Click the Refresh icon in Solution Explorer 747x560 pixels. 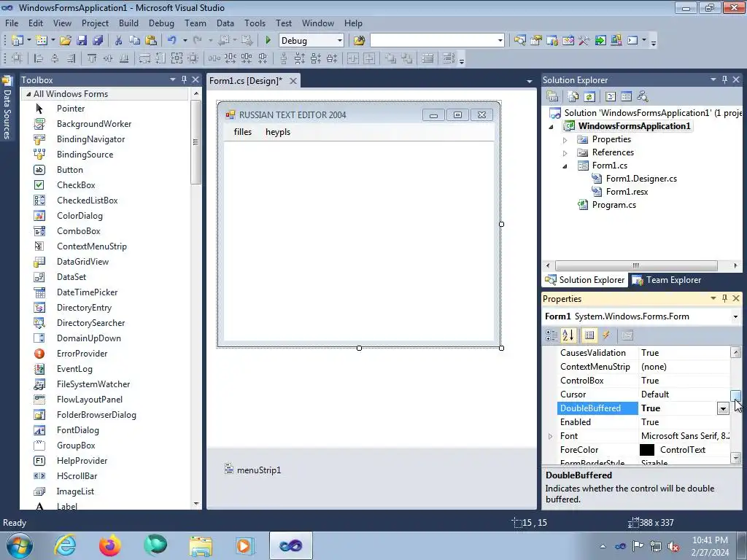point(589,97)
